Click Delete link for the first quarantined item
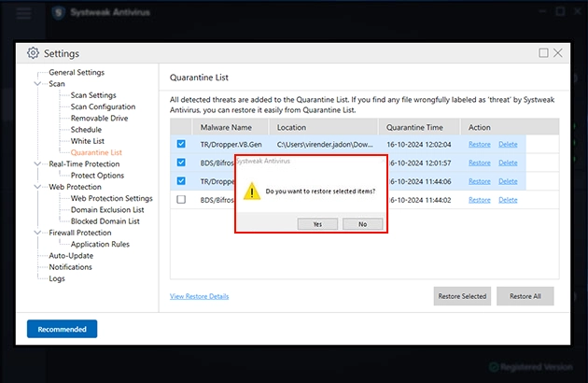This screenshot has height=383, width=588. [508, 144]
